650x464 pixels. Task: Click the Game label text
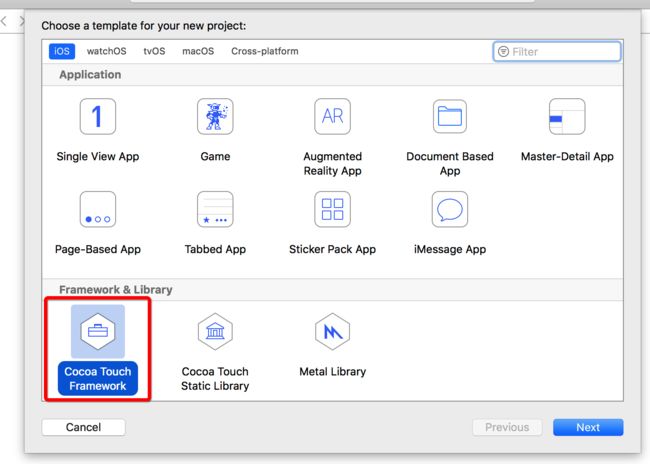(215, 156)
